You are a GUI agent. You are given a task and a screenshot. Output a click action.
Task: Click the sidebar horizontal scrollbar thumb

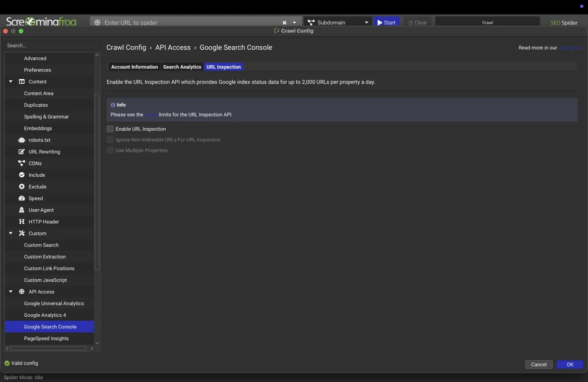tap(48, 348)
